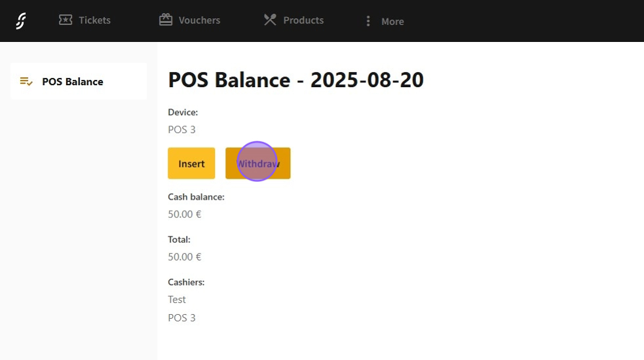Open the Tickets menu label
Image resolution: width=644 pixels, height=360 pixels.
point(94,20)
